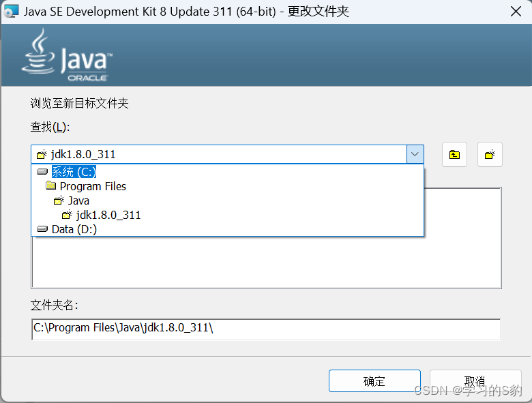The height and width of the screenshot is (403, 532).
Task: Choose the Java folder entry in dropdown
Action: (x=78, y=200)
